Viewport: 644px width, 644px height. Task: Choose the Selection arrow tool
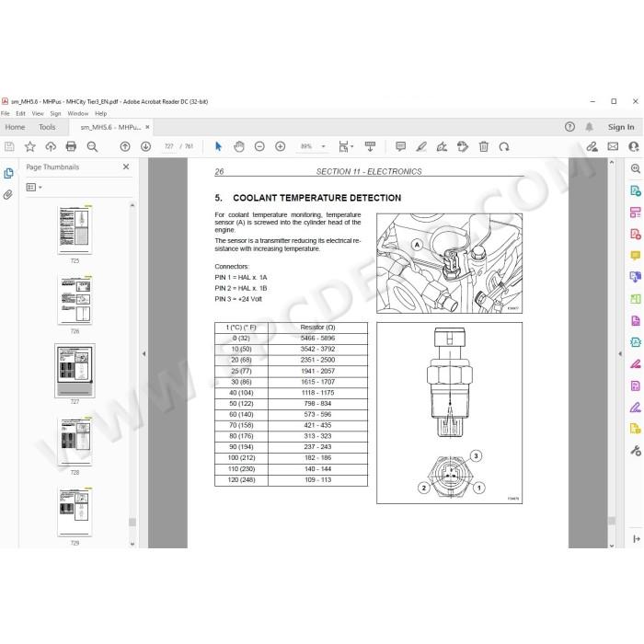(219, 146)
